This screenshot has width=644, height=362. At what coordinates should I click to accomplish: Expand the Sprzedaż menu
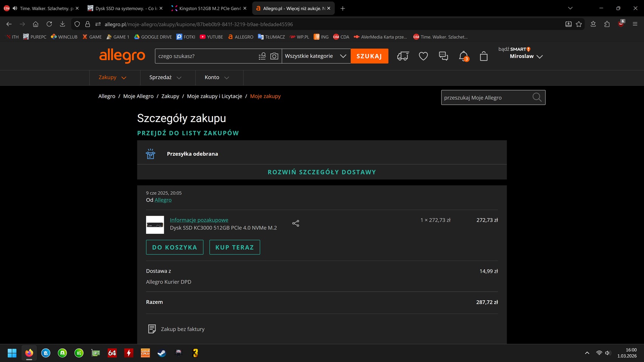(165, 77)
